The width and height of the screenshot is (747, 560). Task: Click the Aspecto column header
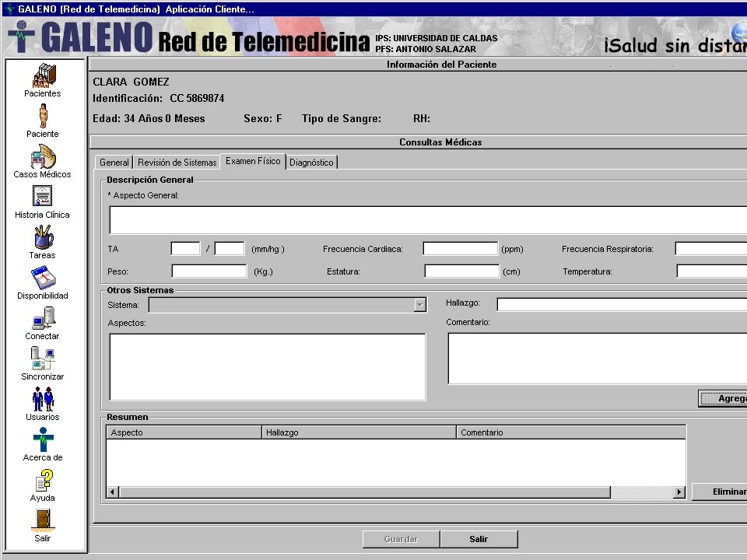pyautogui.click(x=184, y=432)
